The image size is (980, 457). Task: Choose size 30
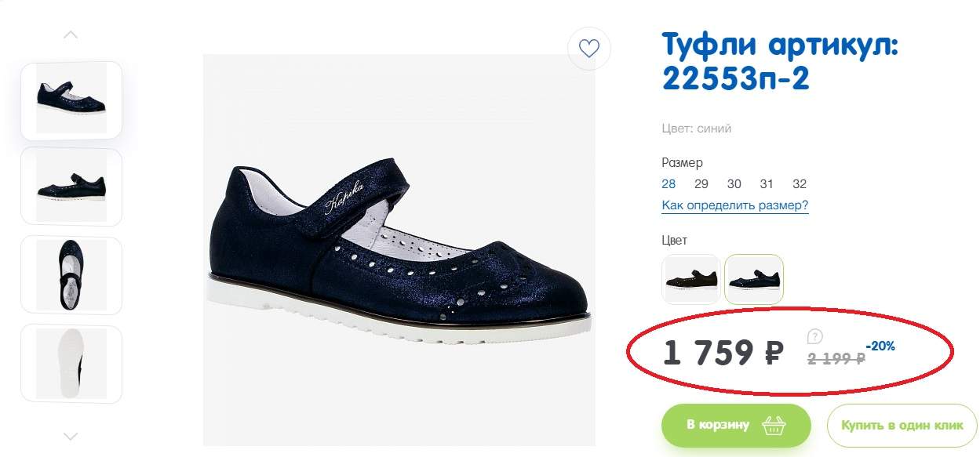coord(734,184)
